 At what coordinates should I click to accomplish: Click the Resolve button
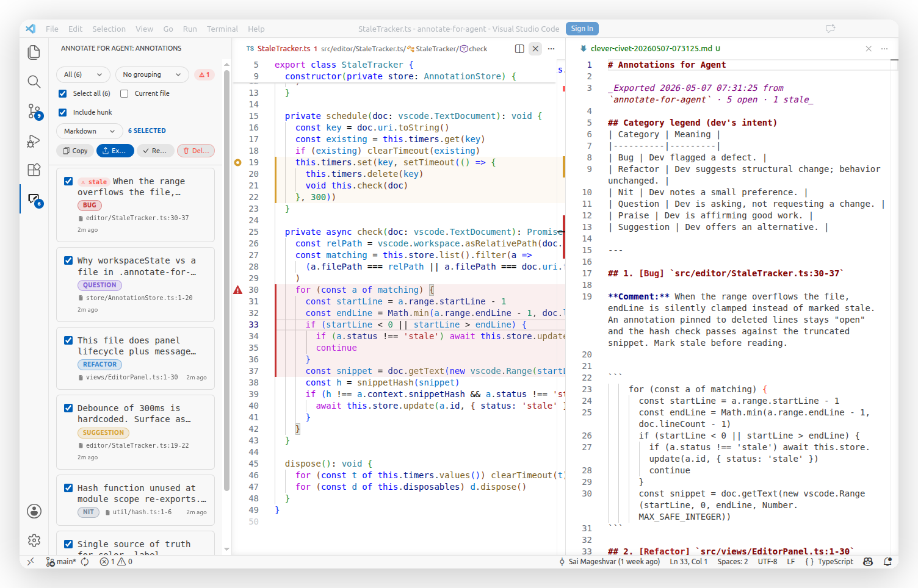click(155, 151)
